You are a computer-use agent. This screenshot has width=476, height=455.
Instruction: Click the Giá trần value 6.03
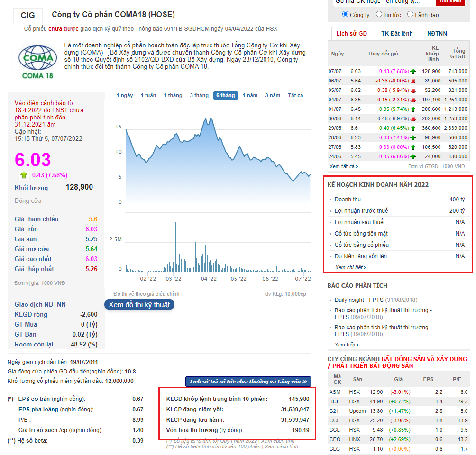(x=92, y=229)
